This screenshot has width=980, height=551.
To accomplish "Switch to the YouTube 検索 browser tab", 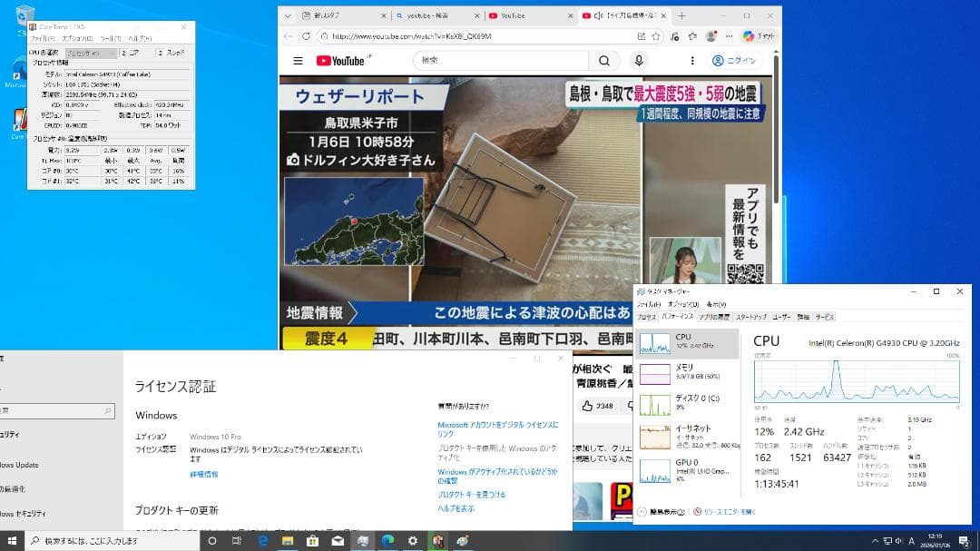I will click(x=426, y=15).
